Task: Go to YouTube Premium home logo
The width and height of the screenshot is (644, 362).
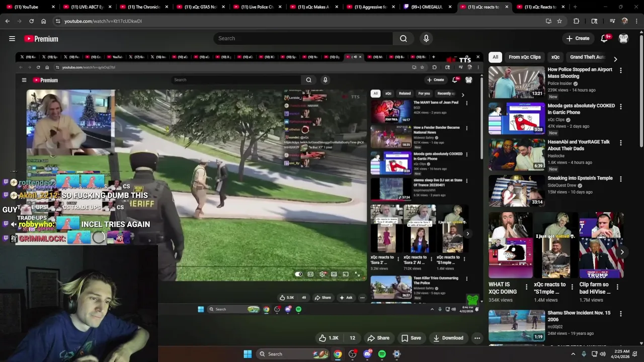Action: click(41, 39)
